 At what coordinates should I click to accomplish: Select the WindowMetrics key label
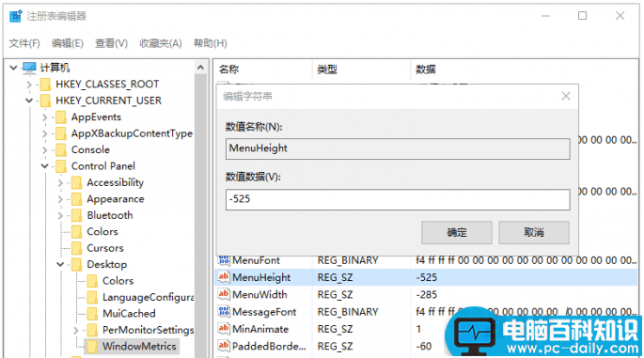click(x=139, y=347)
